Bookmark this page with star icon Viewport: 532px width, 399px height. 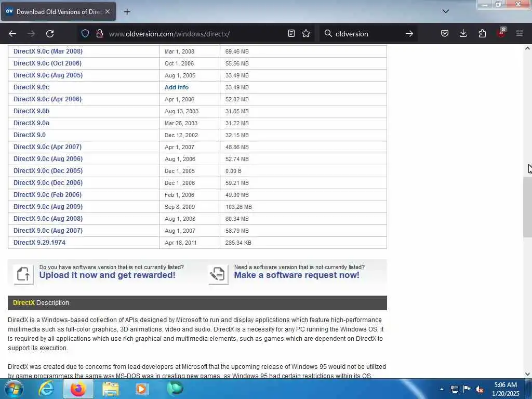click(306, 33)
